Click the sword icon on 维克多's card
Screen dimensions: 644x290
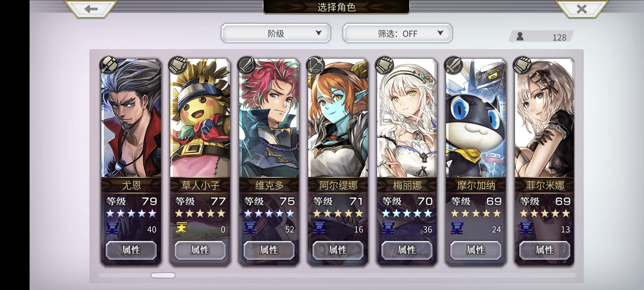247,65
